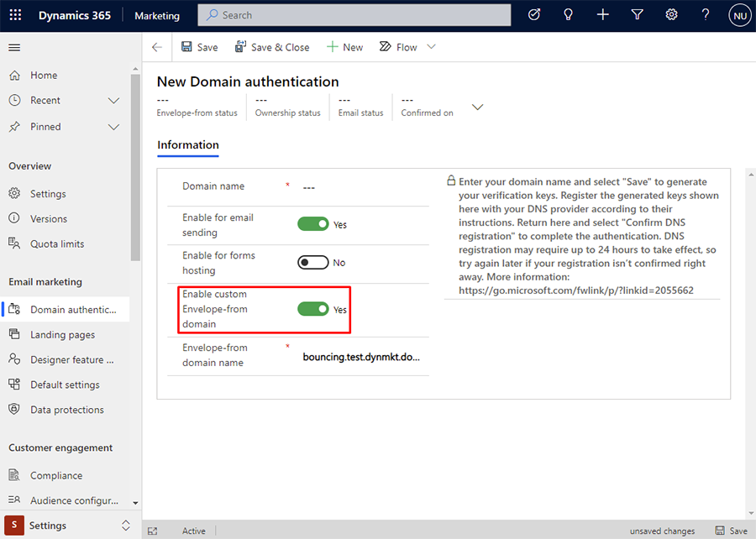This screenshot has height=539, width=756.
Task: Open the advanced find filter icon
Action: pyautogui.click(x=637, y=15)
